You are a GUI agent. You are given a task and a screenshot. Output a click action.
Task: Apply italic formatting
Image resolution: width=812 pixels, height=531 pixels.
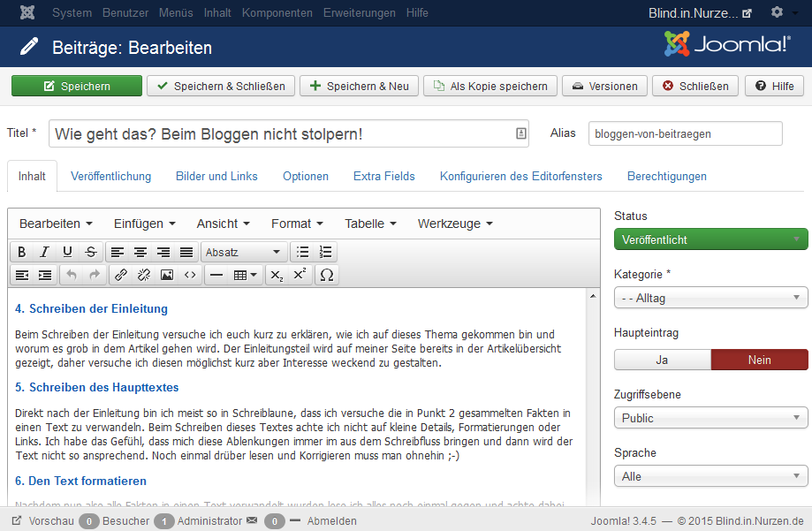pos(44,253)
